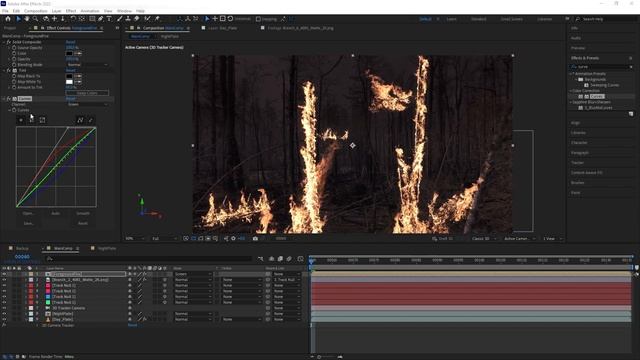Click the Curves pencil draw tool icon

tap(91, 120)
